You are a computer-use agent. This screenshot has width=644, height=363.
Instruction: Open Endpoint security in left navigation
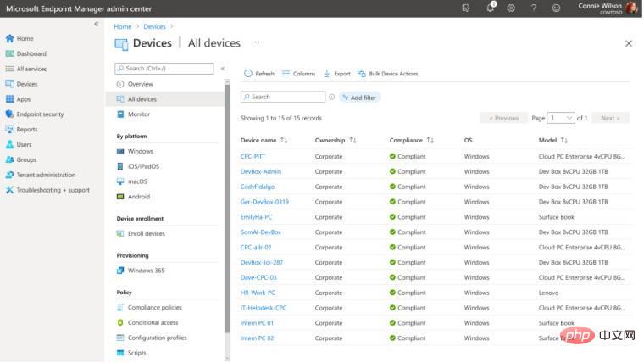tap(40, 114)
